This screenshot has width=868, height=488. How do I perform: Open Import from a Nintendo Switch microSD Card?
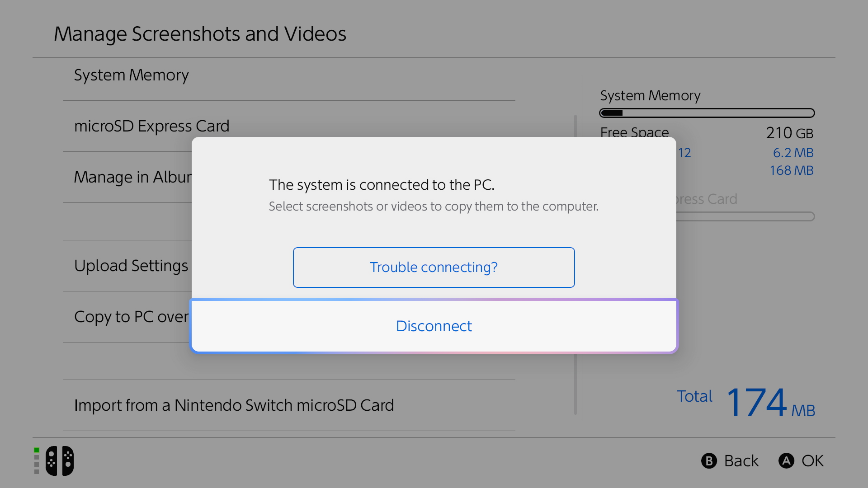(234, 405)
